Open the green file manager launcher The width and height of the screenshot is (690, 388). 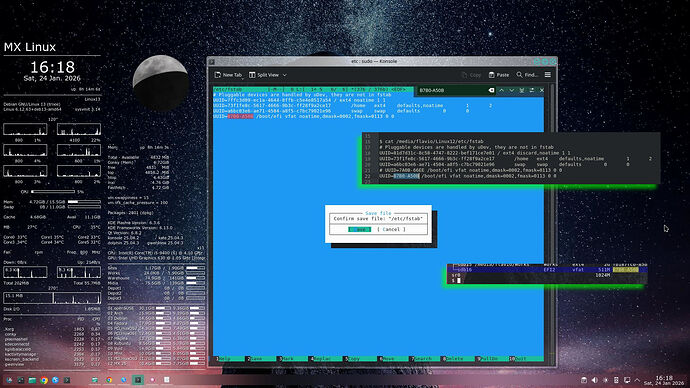[x=32, y=380]
